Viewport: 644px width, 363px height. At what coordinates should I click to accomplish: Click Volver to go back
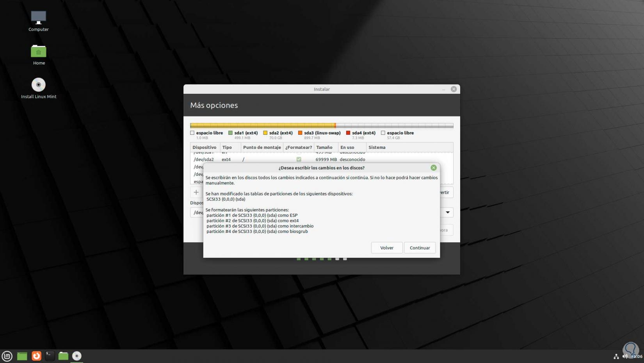(387, 248)
